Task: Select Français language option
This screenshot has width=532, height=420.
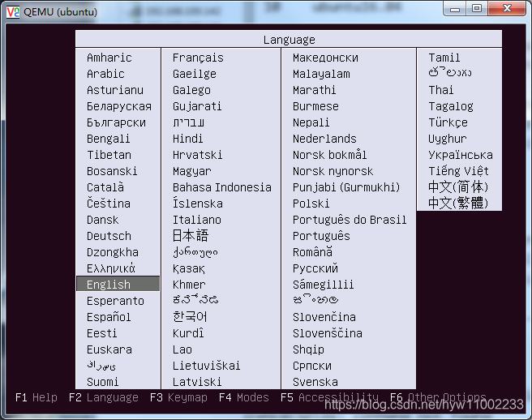Action: 198,58
